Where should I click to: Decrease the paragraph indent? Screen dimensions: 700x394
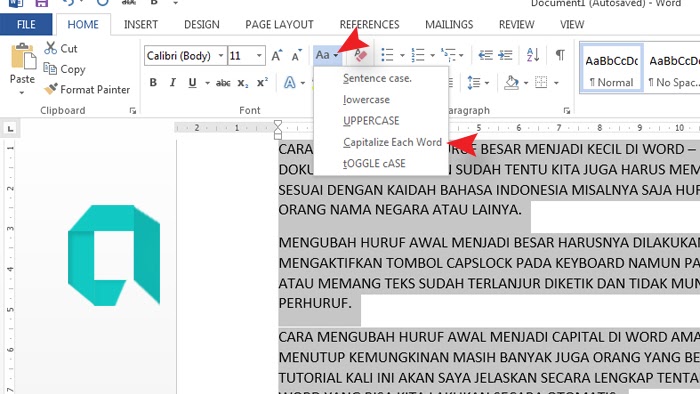pyautogui.click(x=485, y=55)
